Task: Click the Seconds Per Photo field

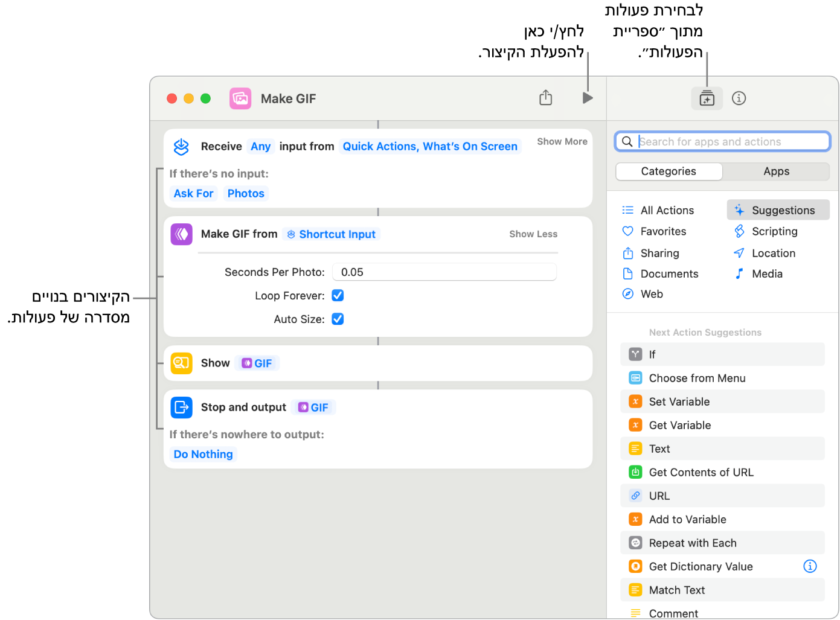Action: [444, 272]
